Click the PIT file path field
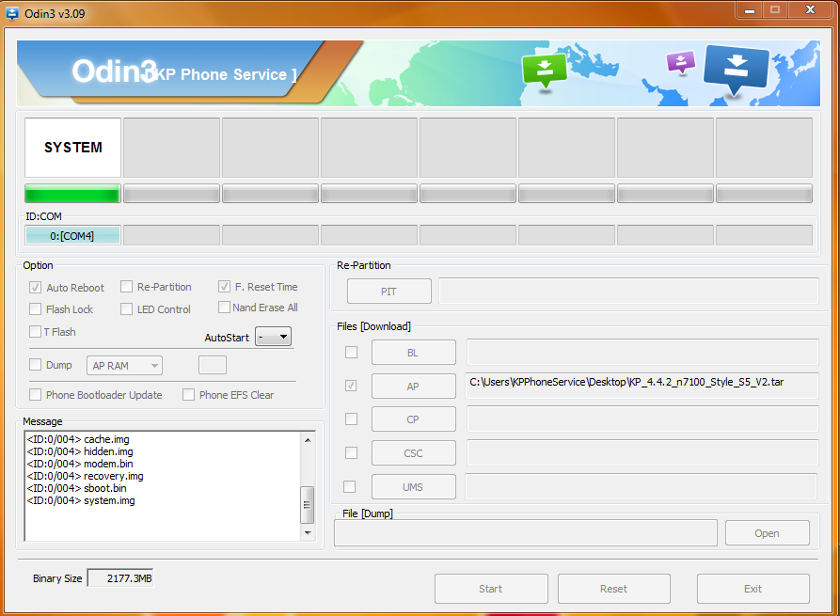The height and width of the screenshot is (616, 840). tap(629, 291)
